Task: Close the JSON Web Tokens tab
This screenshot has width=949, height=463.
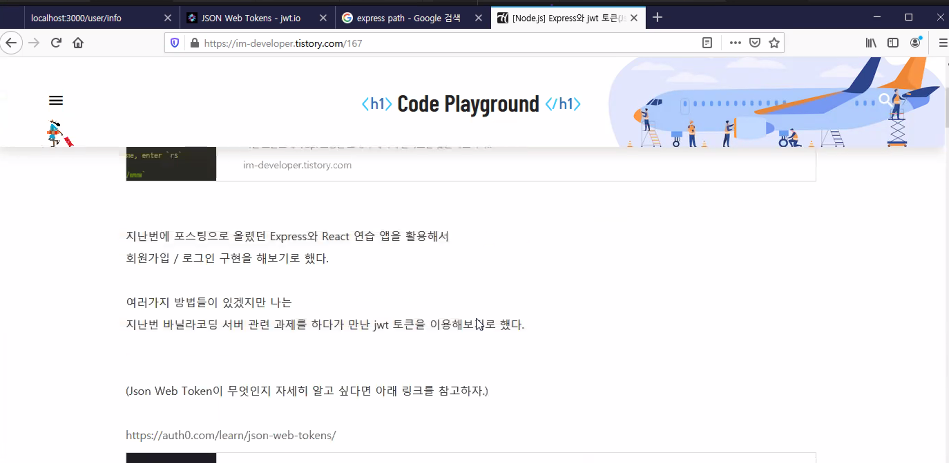Action: (323, 18)
